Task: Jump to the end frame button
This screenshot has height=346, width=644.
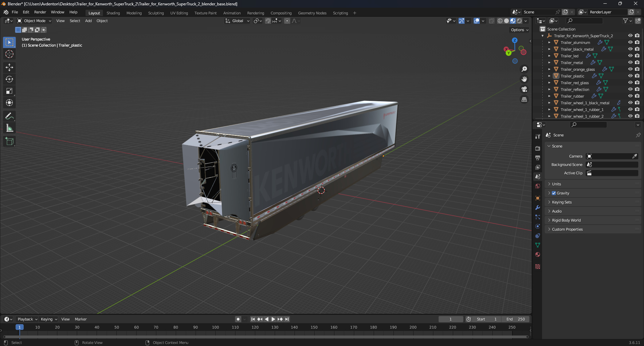Action: [287, 319]
